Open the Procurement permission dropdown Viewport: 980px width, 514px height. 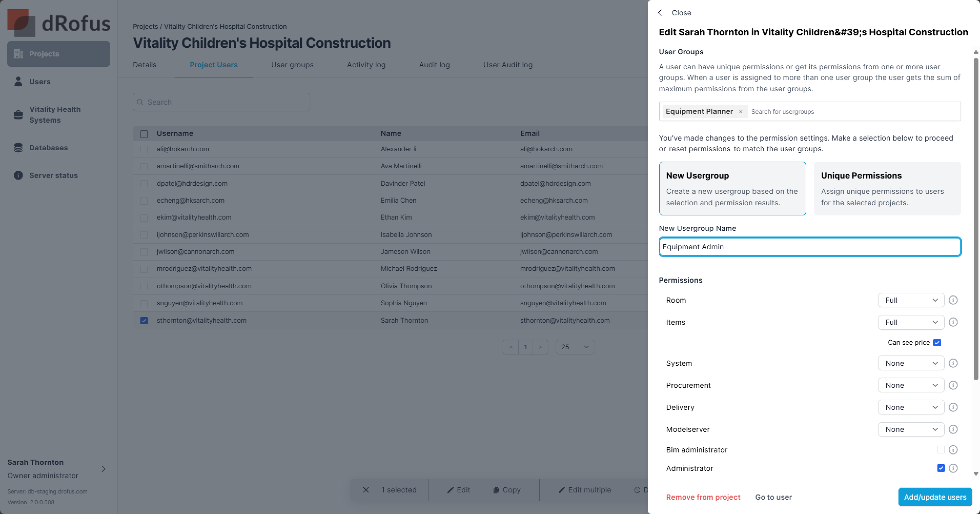click(910, 385)
